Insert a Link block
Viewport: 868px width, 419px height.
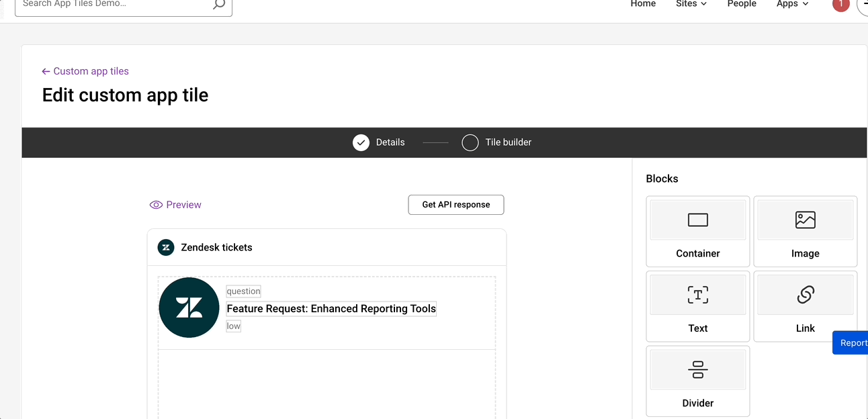click(x=805, y=306)
